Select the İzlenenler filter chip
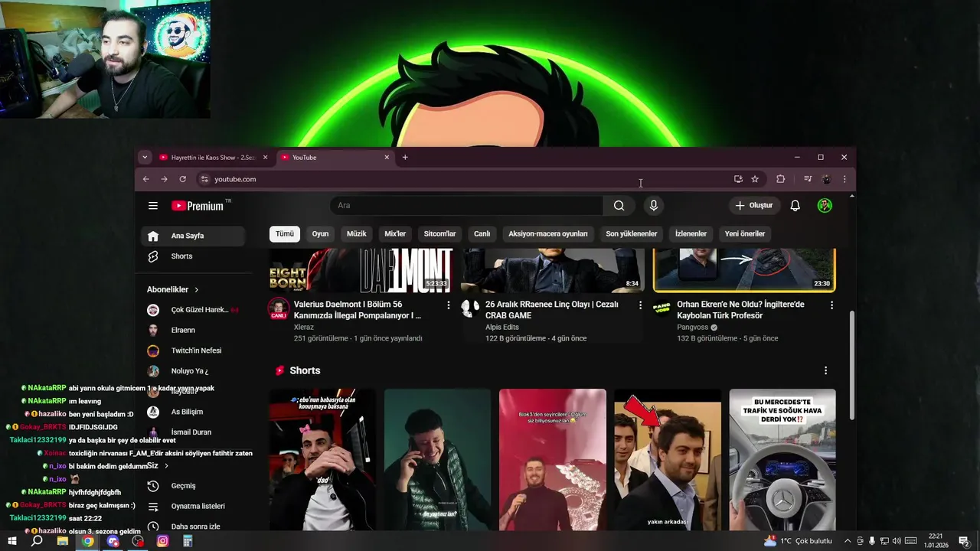Viewport: 980px width, 551px height. click(x=691, y=234)
